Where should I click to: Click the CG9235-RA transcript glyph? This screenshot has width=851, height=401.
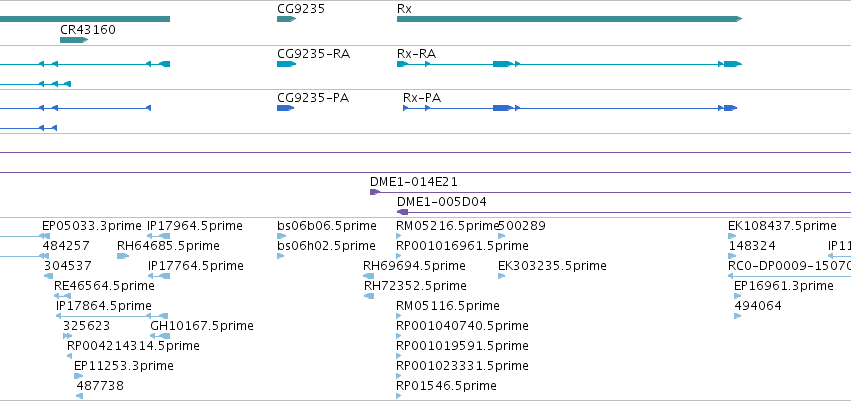287,64
